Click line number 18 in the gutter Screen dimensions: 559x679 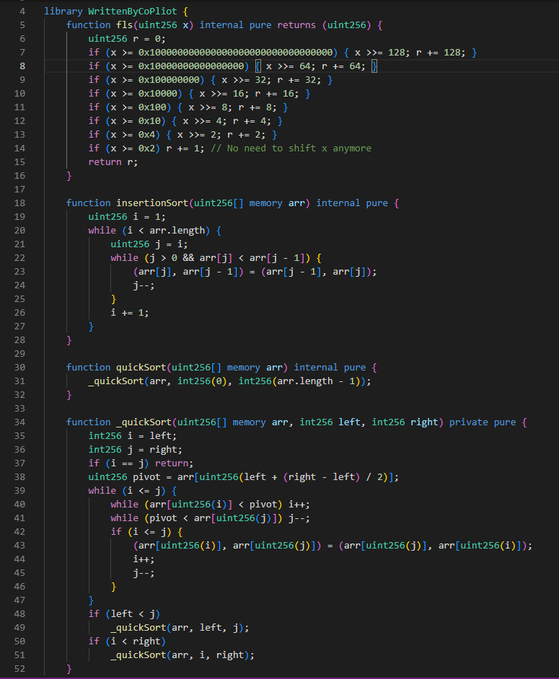click(19, 203)
